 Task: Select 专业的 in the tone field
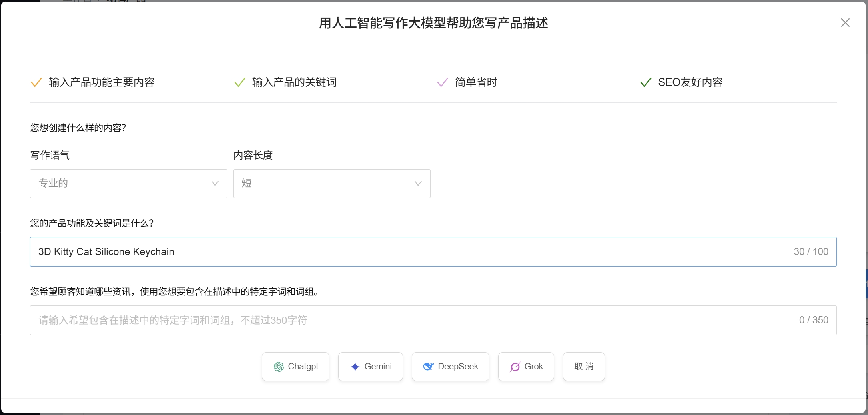[x=128, y=184]
